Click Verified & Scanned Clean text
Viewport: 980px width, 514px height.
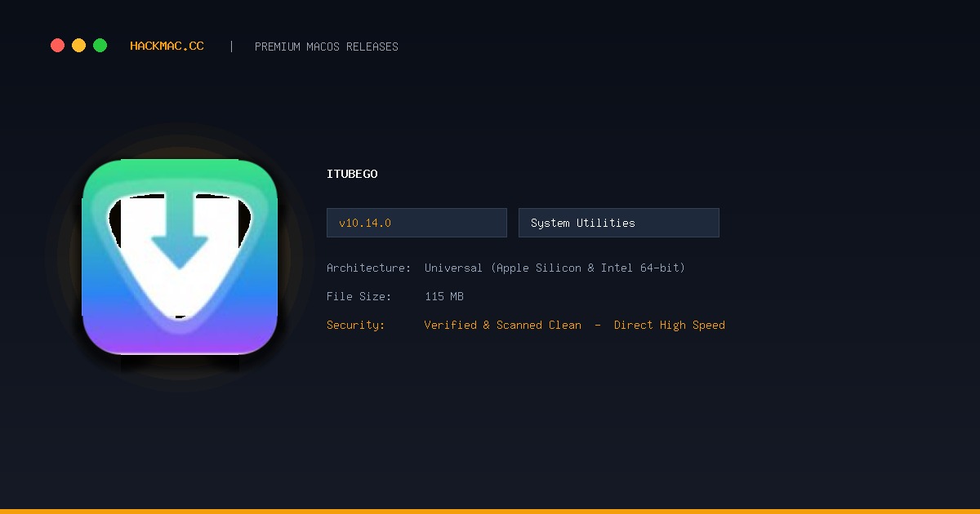pyautogui.click(x=503, y=325)
